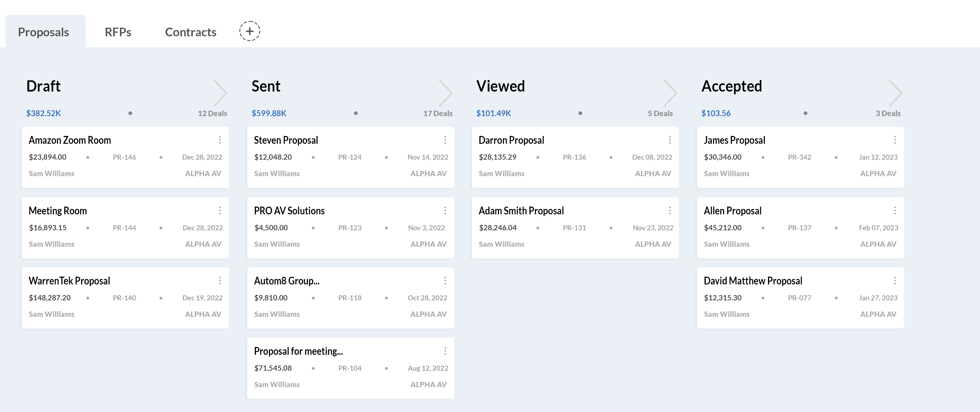The image size is (980, 412).
Task: Switch to the Contracts tab
Action: pos(191,32)
